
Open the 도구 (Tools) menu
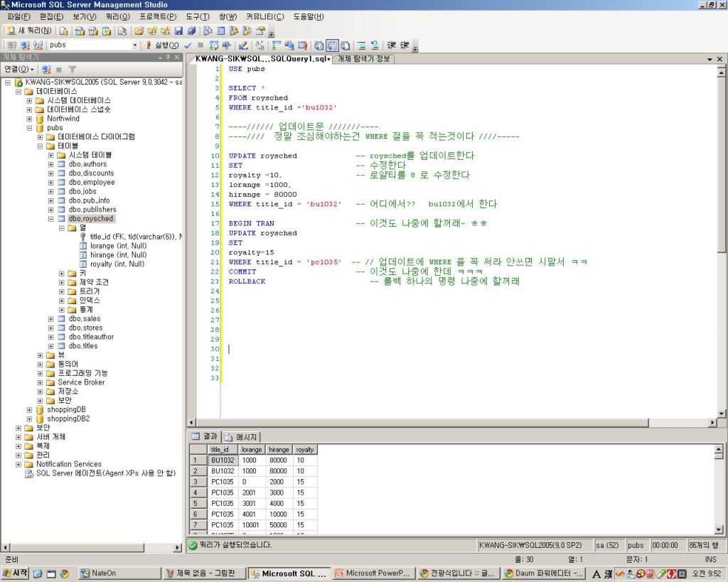click(198, 17)
